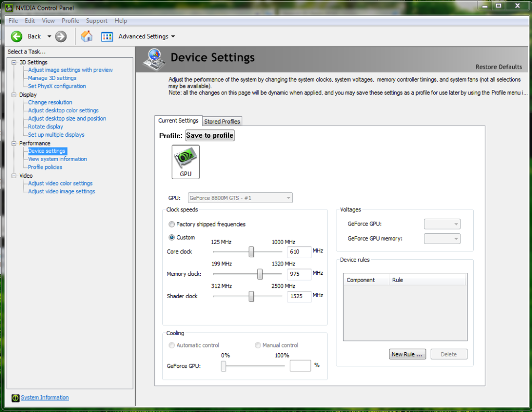532x412 pixels.
Task: Click the Component column header
Action: pos(366,280)
